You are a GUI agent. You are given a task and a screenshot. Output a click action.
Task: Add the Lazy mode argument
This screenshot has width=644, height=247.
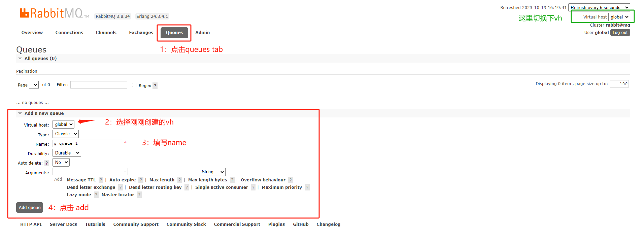(79, 195)
